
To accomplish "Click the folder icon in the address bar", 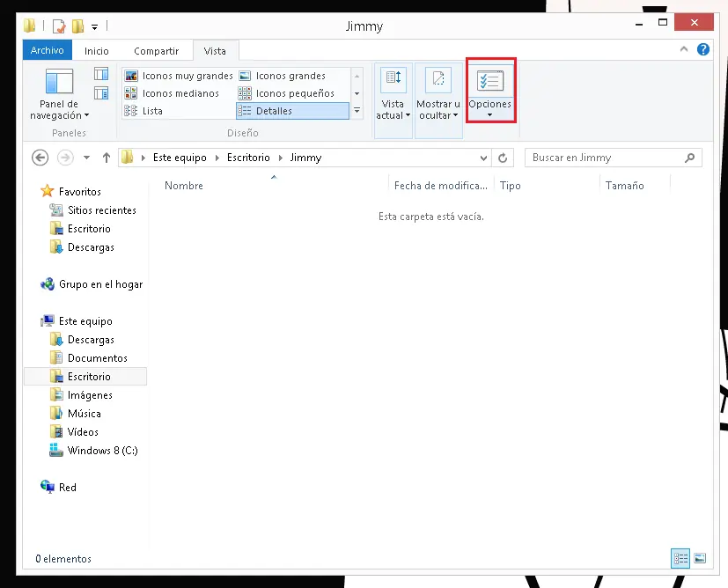I will [128, 158].
